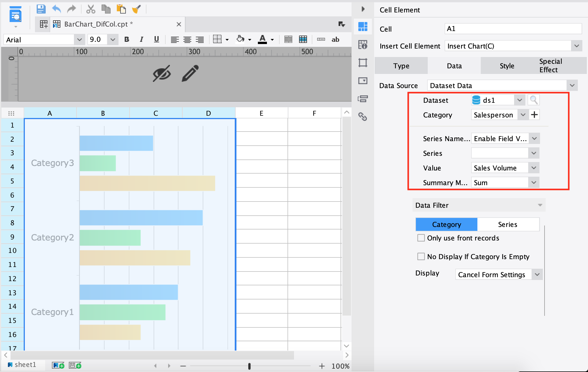
Task: Select the Series filter tab
Action: [x=507, y=224]
